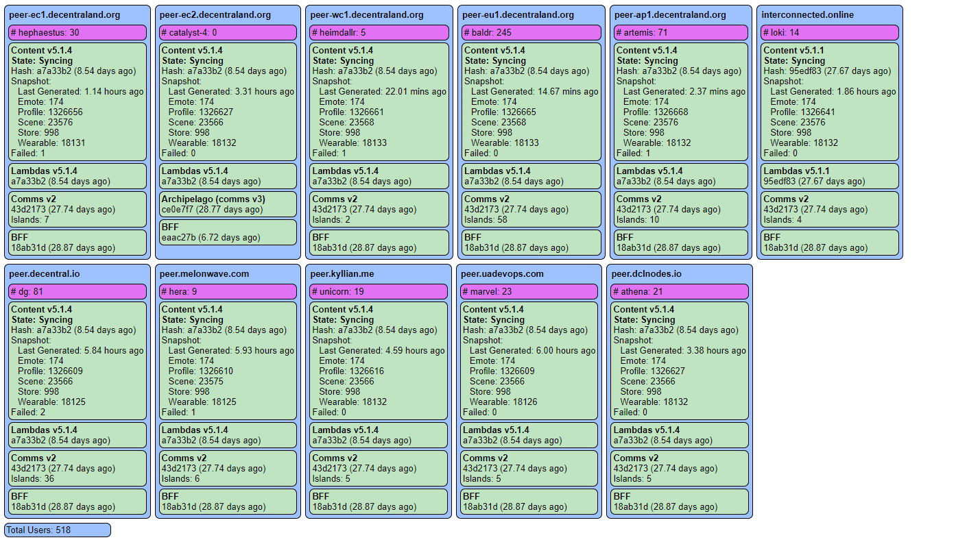Click the '# loki: 14' realm bar

830,32
